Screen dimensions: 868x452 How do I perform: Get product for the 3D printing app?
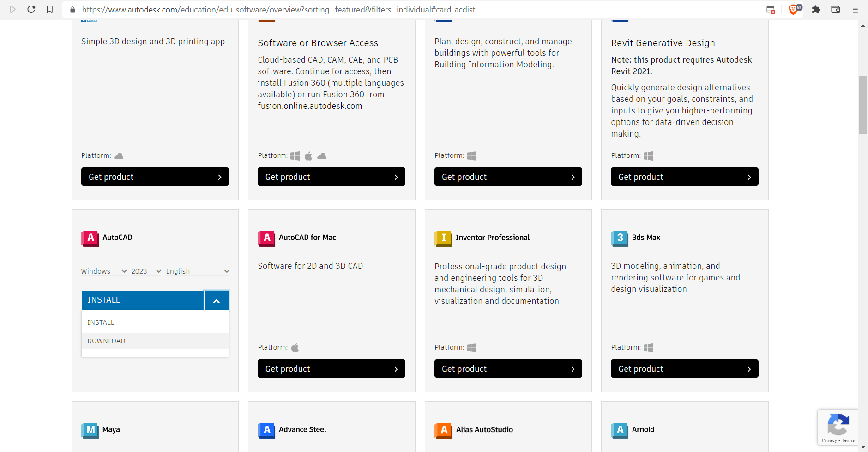click(155, 177)
